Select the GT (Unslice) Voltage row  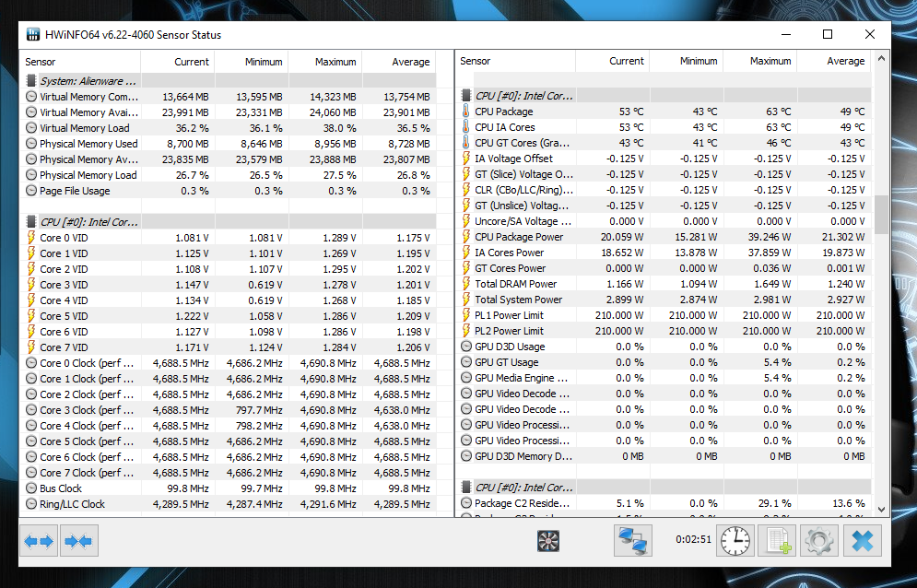[664, 206]
